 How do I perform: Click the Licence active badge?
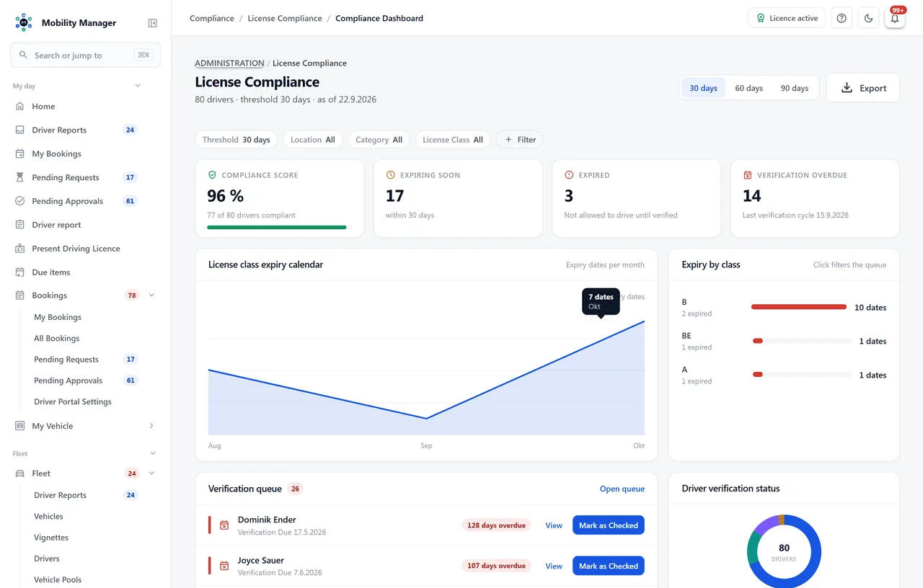(787, 18)
